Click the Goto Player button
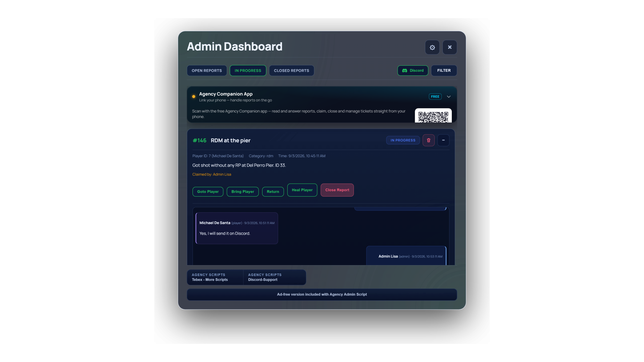644x362 pixels. (x=208, y=191)
